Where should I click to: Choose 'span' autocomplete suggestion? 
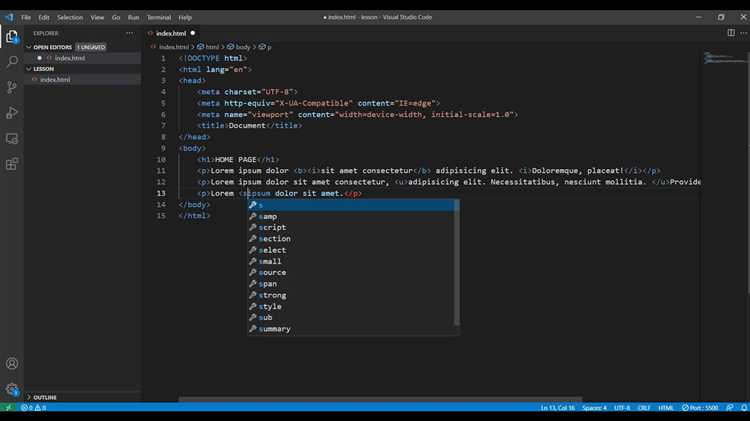353,284
